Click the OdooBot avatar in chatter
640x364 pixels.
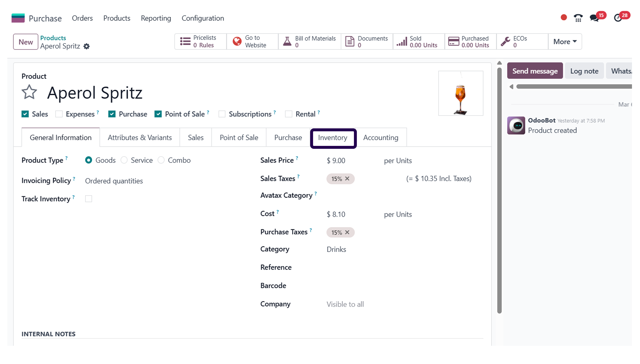tap(516, 125)
